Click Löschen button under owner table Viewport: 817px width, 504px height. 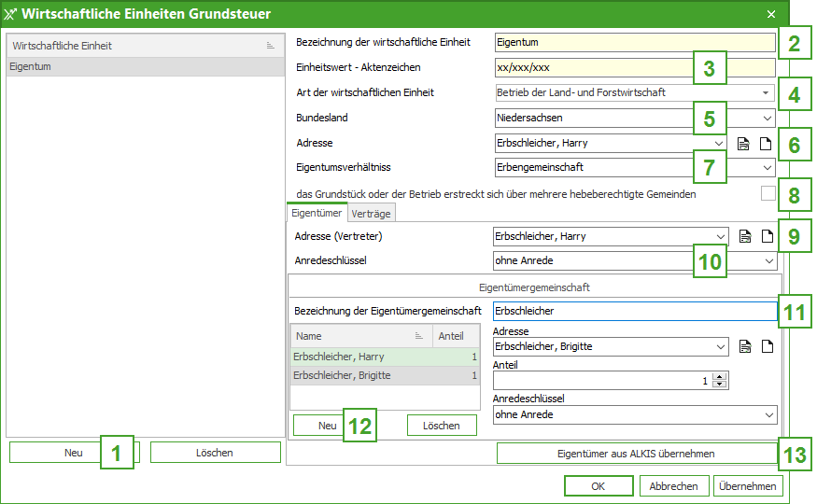pyautogui.click(x=442, y=426)
